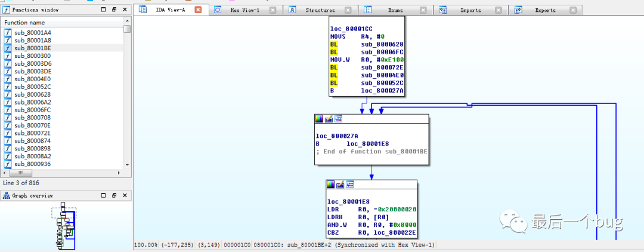Group nodes icon on block loc_80001E8

(x=350, y=184)
